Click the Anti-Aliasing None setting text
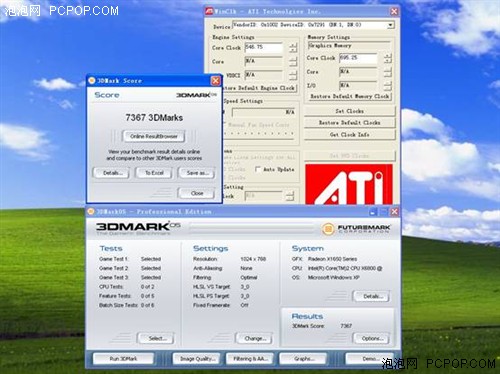This screenshot has height=374, width=500. [223, 268]
